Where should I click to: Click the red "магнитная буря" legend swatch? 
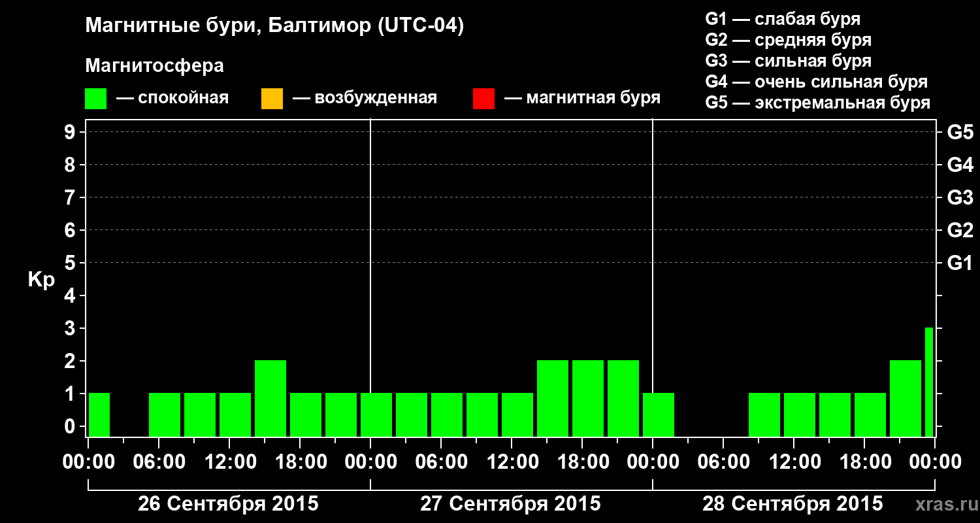point(483,99)
